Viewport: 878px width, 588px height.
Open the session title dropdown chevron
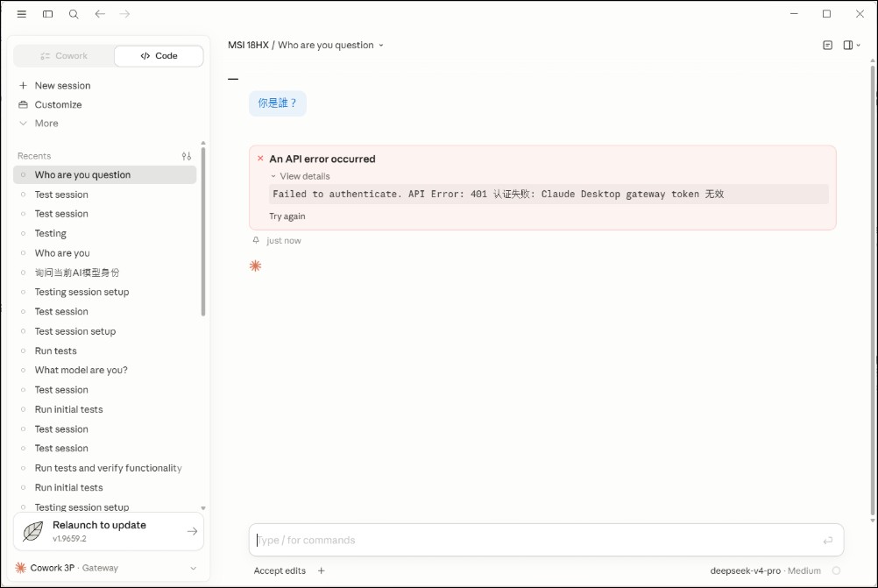tap(381, 46)
